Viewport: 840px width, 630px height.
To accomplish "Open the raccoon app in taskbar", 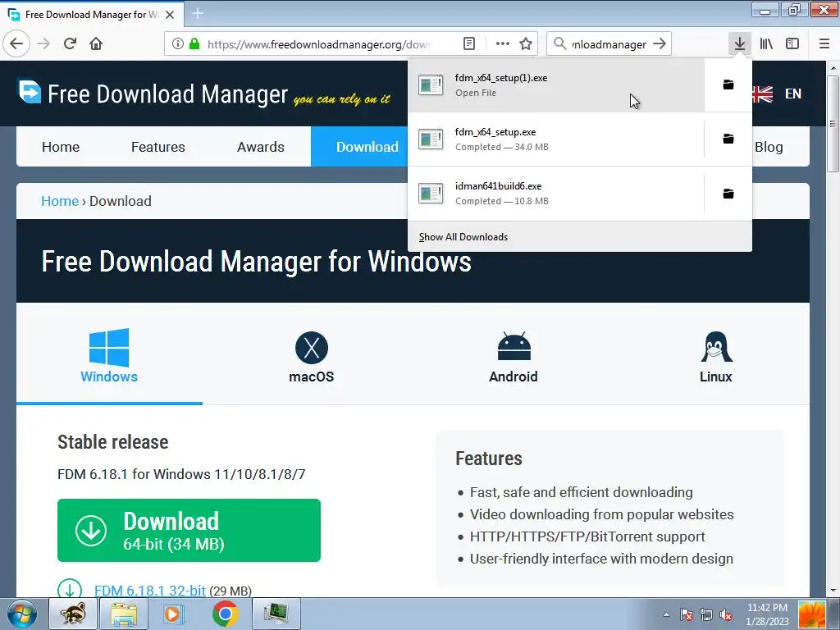I will coord(73,614).
